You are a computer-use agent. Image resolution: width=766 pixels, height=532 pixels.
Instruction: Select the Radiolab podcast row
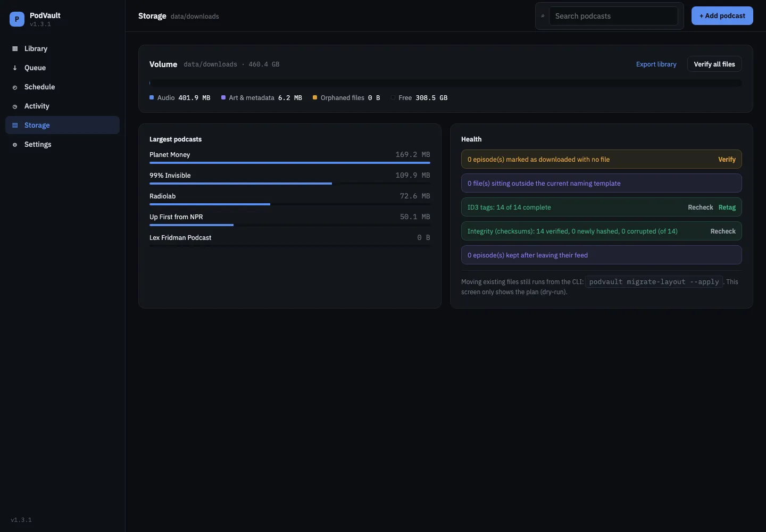pos(289,199)
